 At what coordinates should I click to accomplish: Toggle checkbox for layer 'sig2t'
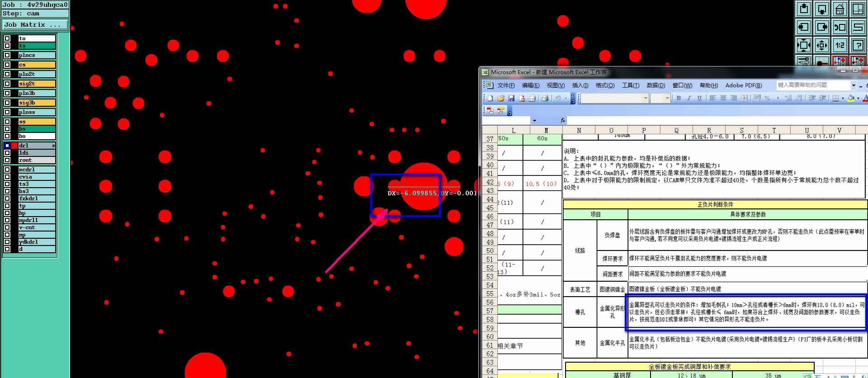pyautogui.click(x=7, y=84)
